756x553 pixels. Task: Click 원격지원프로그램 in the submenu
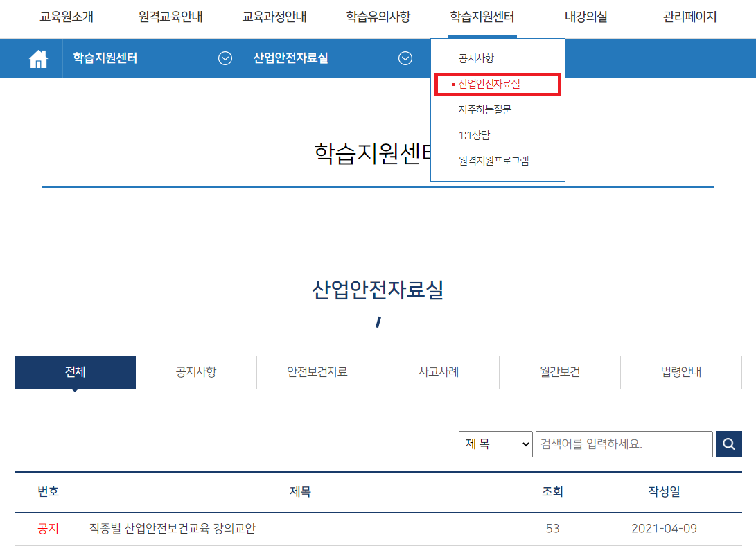click(493, 161)
